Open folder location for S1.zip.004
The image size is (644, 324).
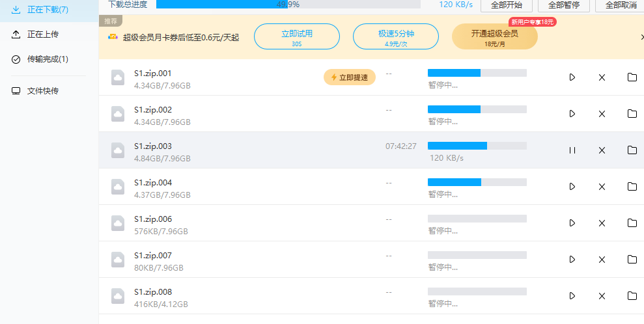pyautogui.click(x=632, y=187)
